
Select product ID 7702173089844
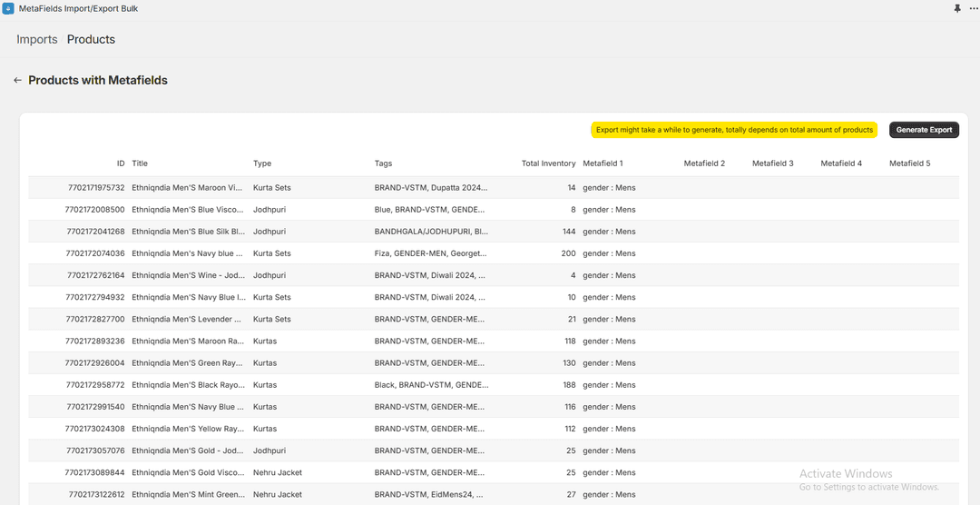click(x=95, y=472)
